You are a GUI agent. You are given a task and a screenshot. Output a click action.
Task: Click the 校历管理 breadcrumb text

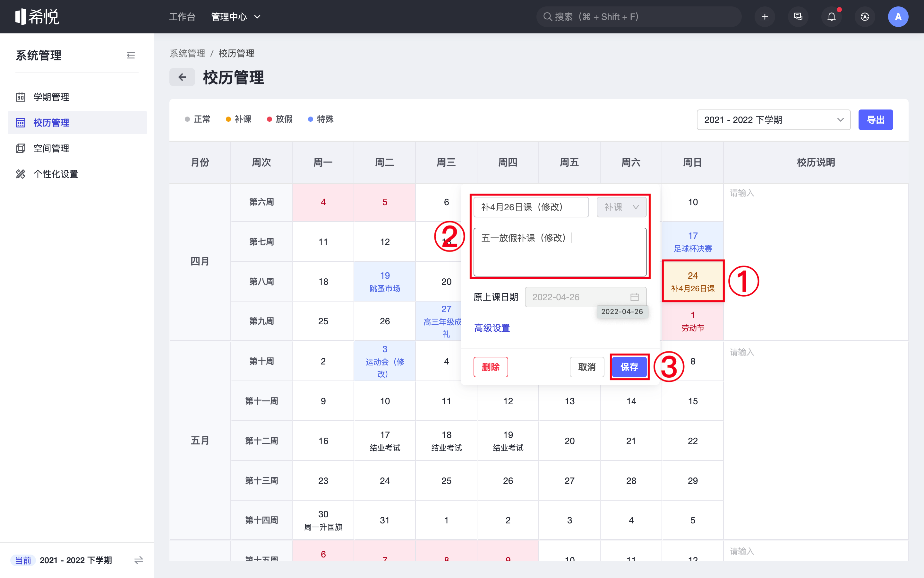[x=236, y=53]
